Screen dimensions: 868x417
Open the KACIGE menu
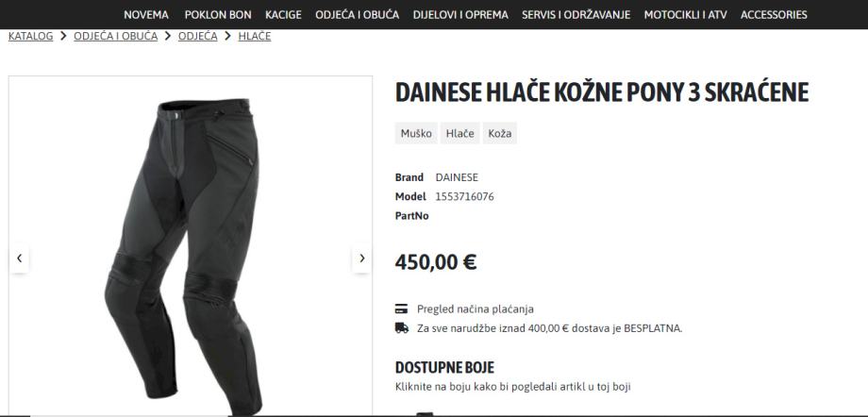(283, 15)
